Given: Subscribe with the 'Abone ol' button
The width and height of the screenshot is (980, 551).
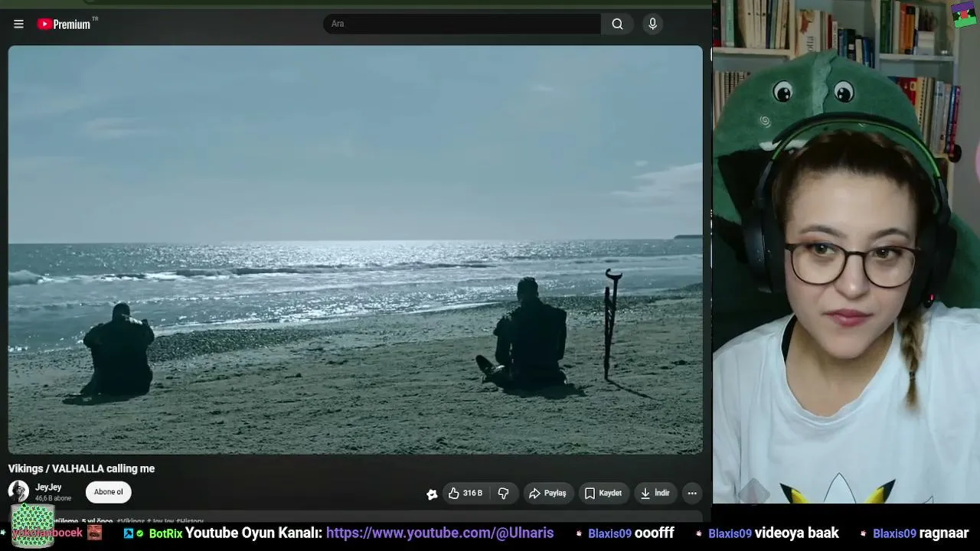Looking at the screenshot, I should pos(108,492).
